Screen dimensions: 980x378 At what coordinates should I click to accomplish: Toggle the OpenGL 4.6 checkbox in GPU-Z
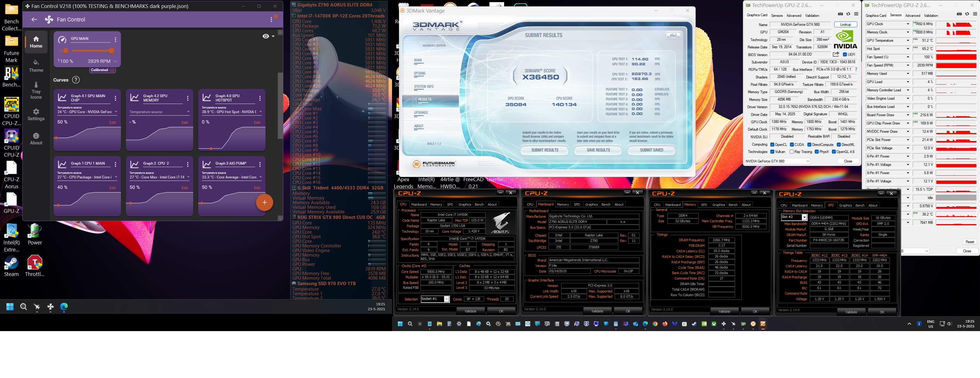[x=834, y=151]
